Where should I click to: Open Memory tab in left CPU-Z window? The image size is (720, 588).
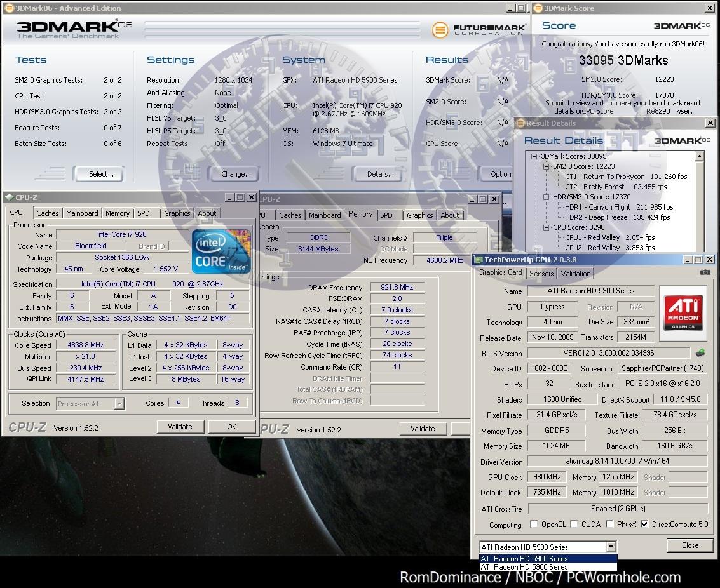point(118,213)
